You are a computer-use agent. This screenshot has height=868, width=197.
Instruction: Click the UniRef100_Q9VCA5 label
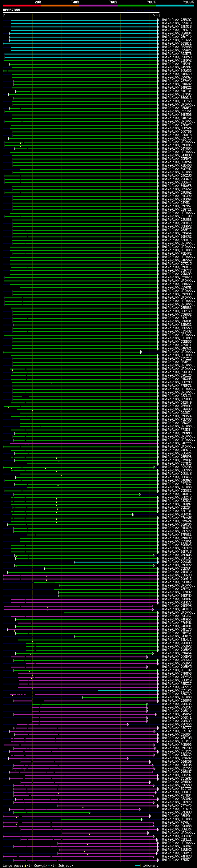177,78
